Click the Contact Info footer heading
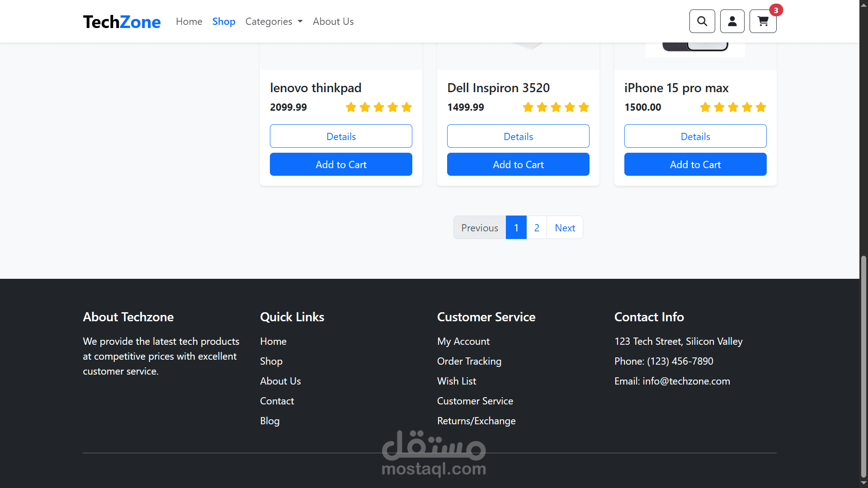The image size is (868, 488). [x=649, y=317]
